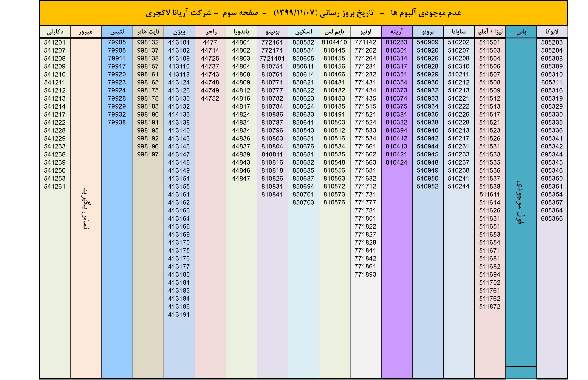Click the title banner mentioning شرکت آریانا لاکچری
Image resolution: width=588 pixels, height=380 pixels.
coord(303,13)
